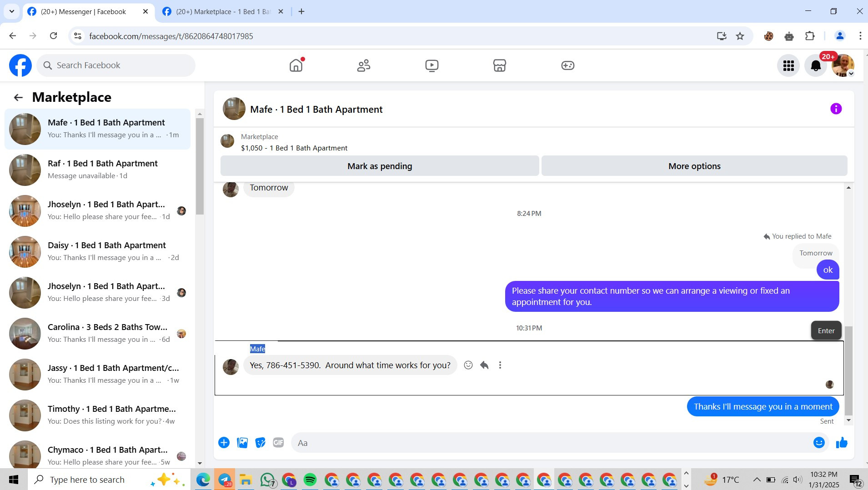
Task: Click the Facebook logo
Action: coord(20,65)
